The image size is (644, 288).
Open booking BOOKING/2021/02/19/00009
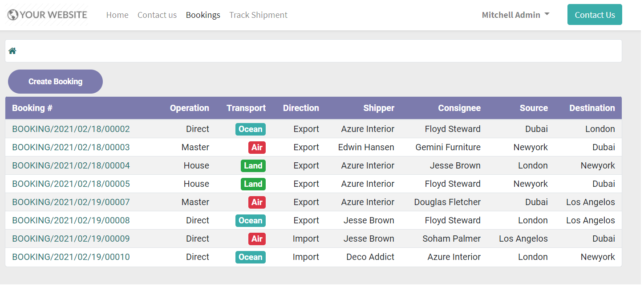click(71, 239)
